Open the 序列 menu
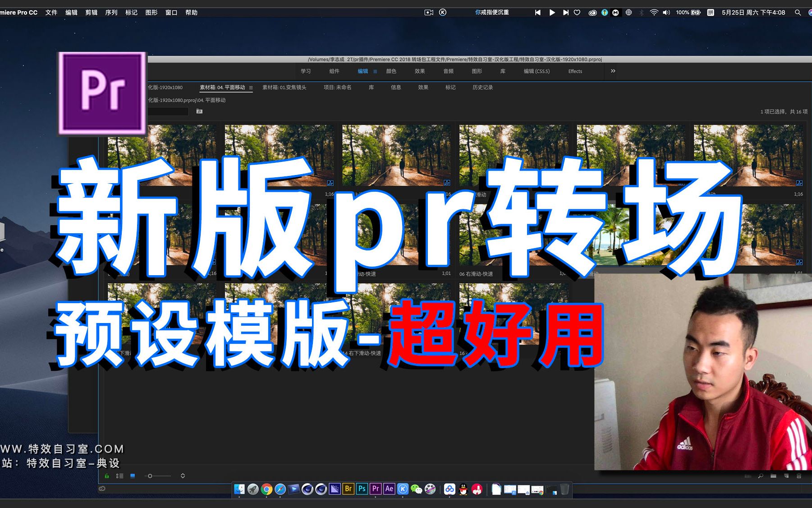This screenshot has height=508, width=812. (x=111, y=13)
